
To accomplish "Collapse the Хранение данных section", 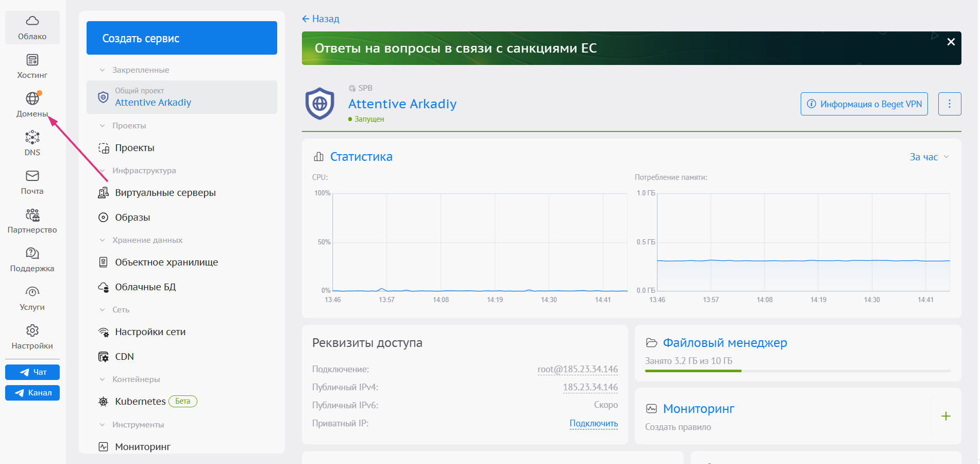I will [x=102, y=240].
